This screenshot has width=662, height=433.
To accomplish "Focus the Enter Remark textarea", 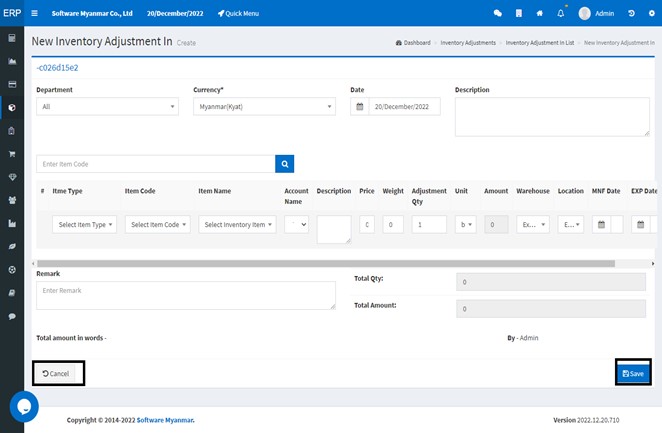I will pos(186,295).
